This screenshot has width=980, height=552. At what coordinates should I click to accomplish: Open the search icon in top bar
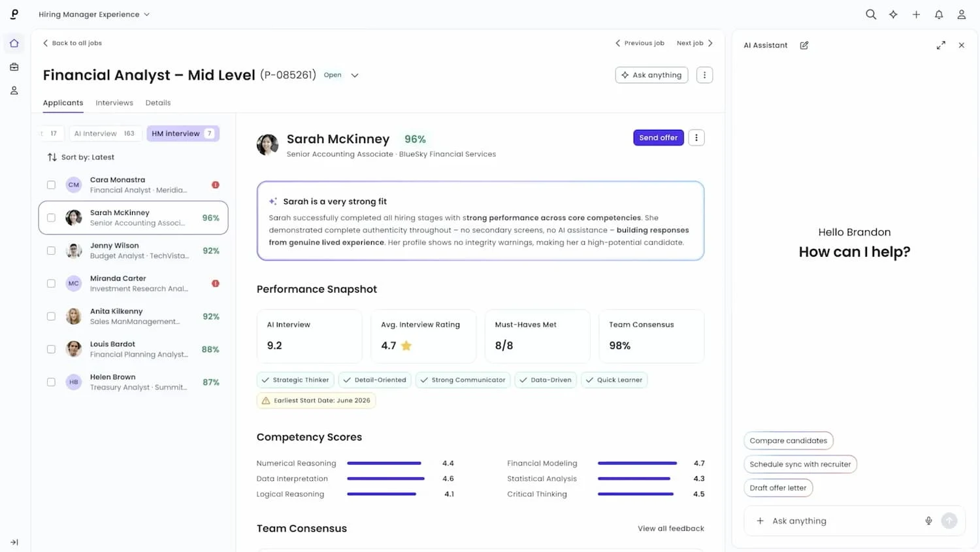click(871, 14)
